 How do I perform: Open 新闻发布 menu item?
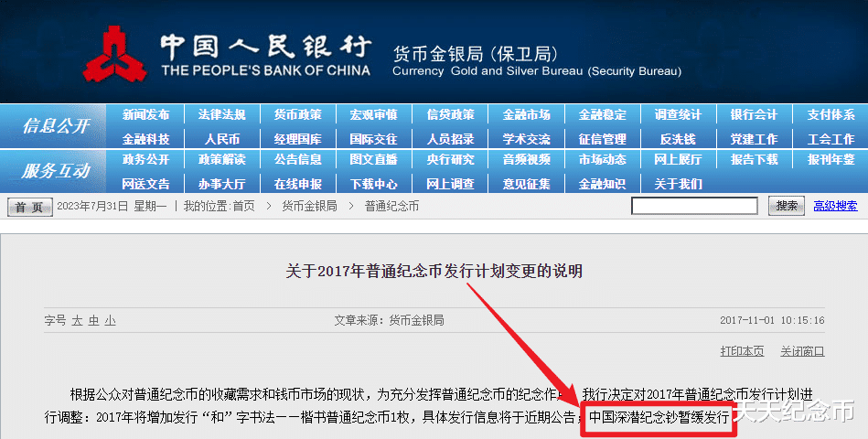[145, 114]
